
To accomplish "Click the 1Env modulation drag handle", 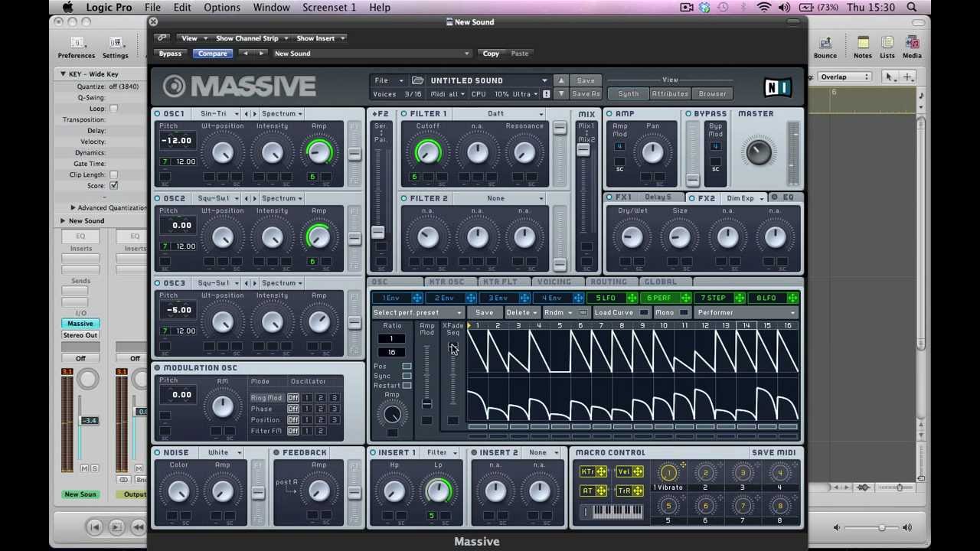I will pos(416,298).
